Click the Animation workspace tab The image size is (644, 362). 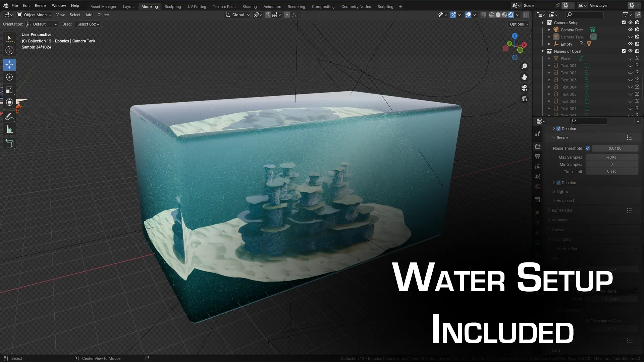[x=272, y=6]
